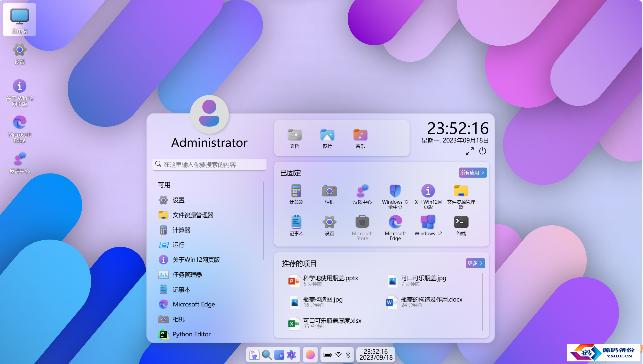The height and width of the screenshot is (364, 643).
Task: Open 关于 Win12 网页版 desktop icon
Action: coord(20,93)
